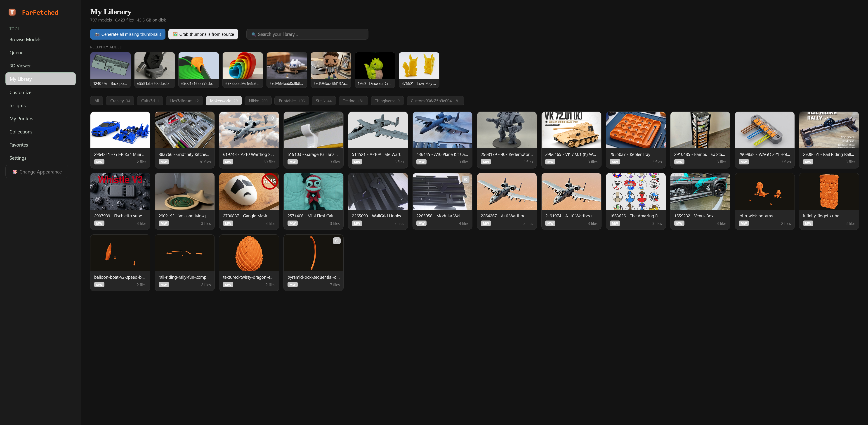The height and width of the screenshot is (425, 868).
Task: Click '2264267 - A10 Warthog' title
Action: pos(503,216)
